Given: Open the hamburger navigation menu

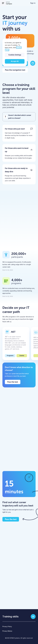Looking at the screenshot, I should point(3,3).
